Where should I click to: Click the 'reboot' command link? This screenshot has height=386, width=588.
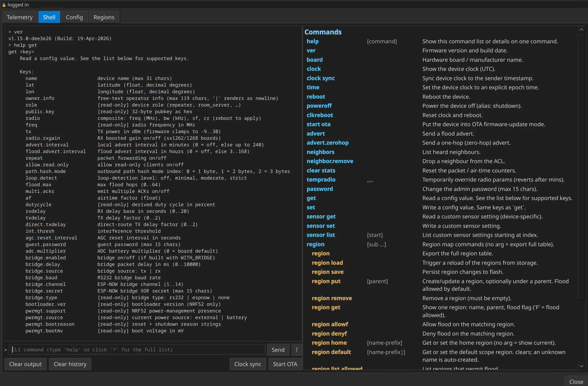[x=316, y=97]
